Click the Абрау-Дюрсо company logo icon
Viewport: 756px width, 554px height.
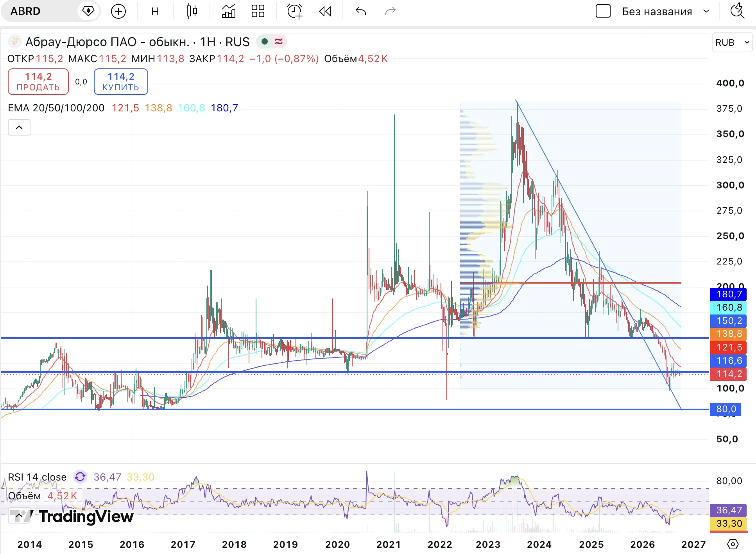15,41
